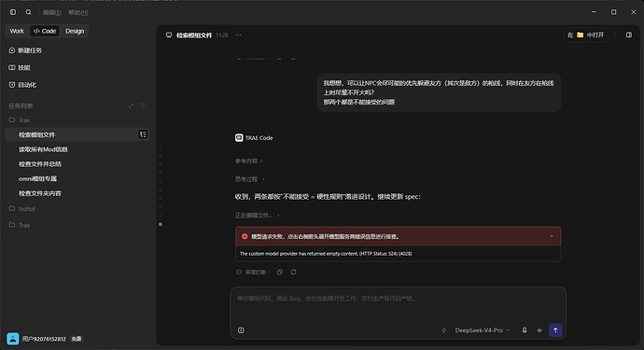Click the chat icon beside the title
The height and width of the screenshot is (350, 644).
[169, 35]
